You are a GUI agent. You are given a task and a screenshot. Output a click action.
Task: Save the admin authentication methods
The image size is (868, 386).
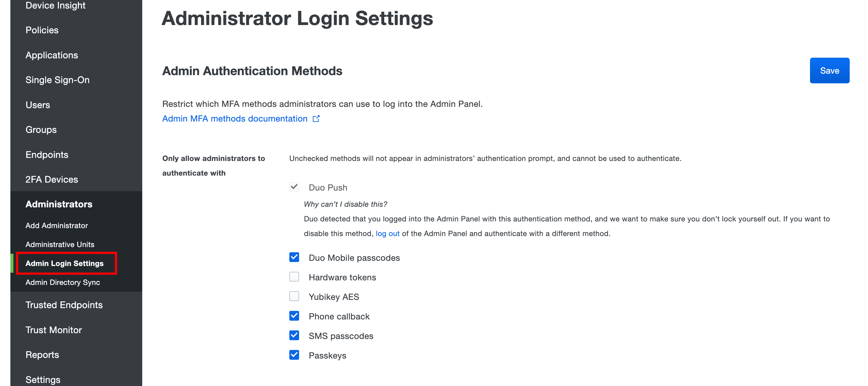point(829,71)
